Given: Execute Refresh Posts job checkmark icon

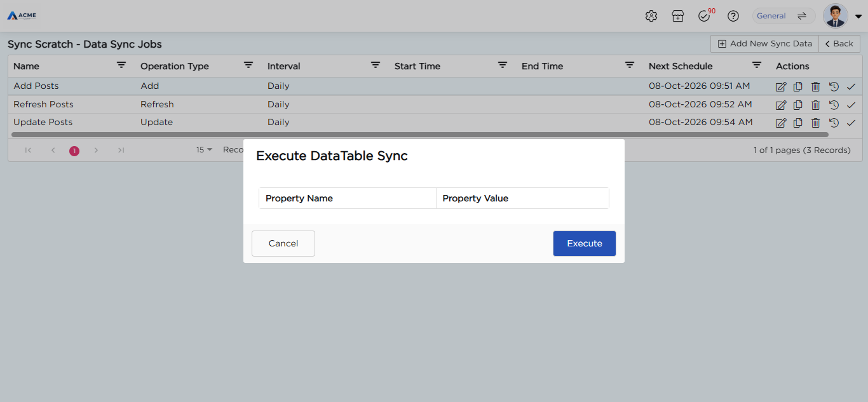Looking at the screenshot, I should tap(851, 105).
